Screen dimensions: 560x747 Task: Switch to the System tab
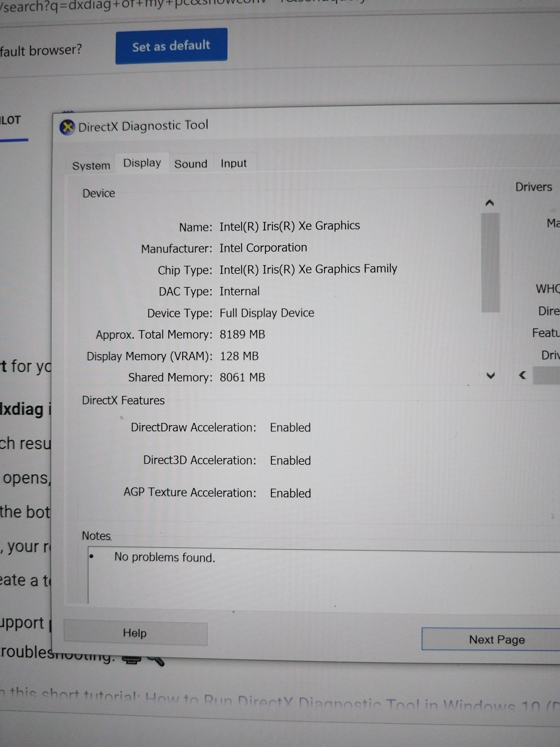(x=91, y=165)
